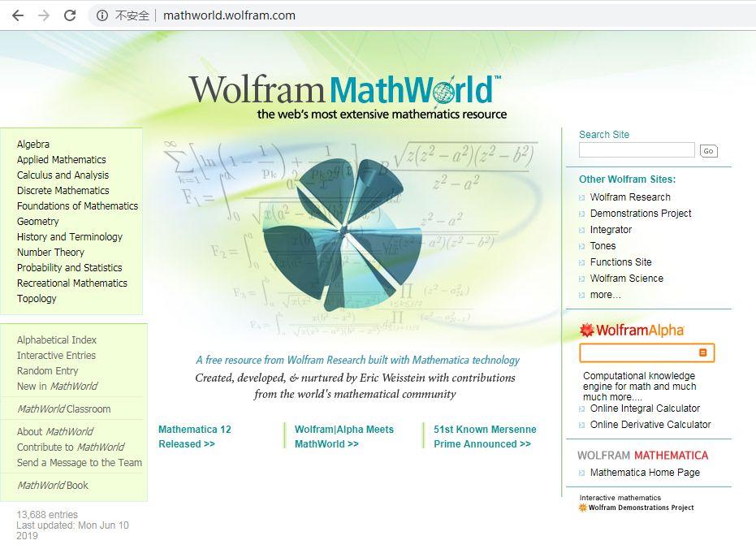The image size is (756, 549).
Task: Click the WolframAlpha orange submit icon
Action: [x=703, y=352]
